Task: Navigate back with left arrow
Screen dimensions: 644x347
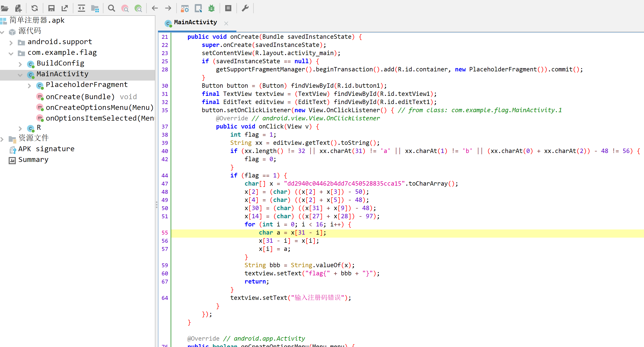Action: pyautogui.click(x=155, y=8)
